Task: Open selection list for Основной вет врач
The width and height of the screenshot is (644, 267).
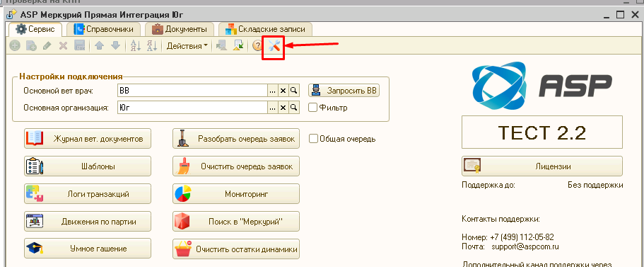Action: 273,91
